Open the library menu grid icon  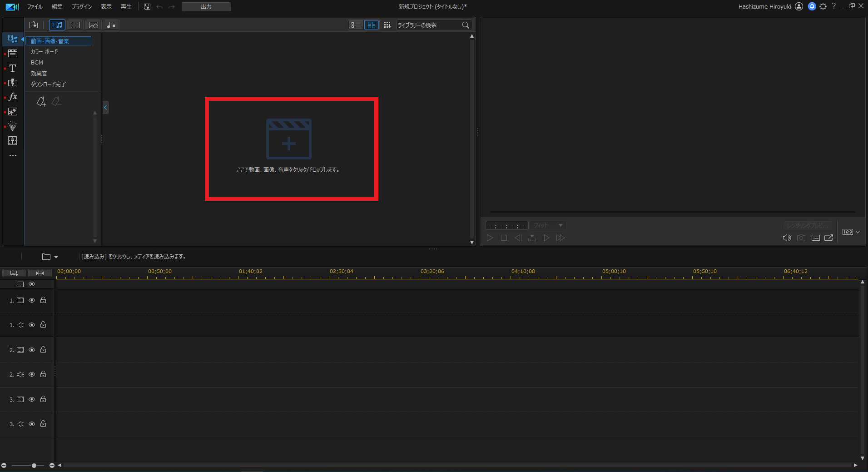tap(387, 25)
